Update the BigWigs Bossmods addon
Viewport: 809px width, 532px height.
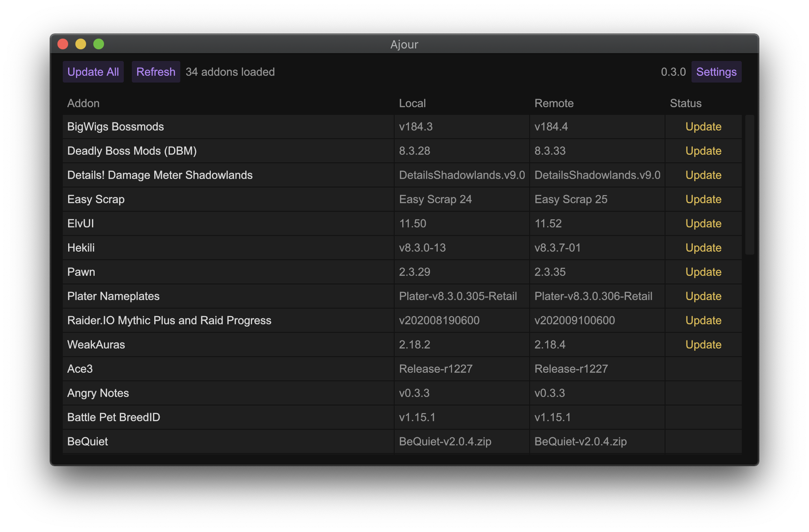(703, 126)
